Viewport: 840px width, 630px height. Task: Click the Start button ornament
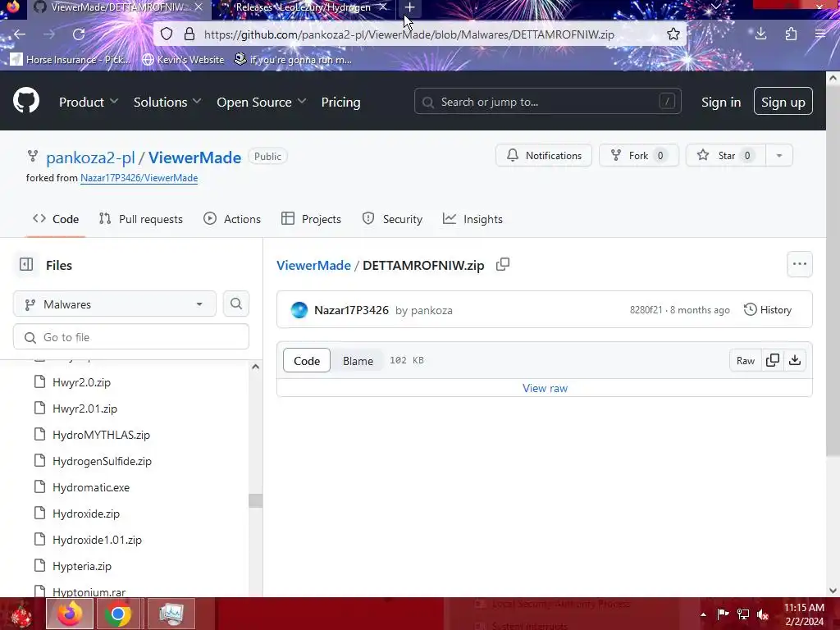[x=21, y=614]
